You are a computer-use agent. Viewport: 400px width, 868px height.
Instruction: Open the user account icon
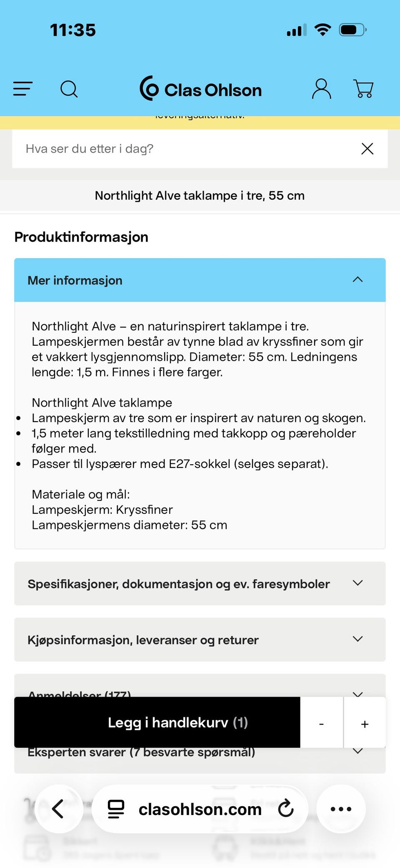coord(322,89)
